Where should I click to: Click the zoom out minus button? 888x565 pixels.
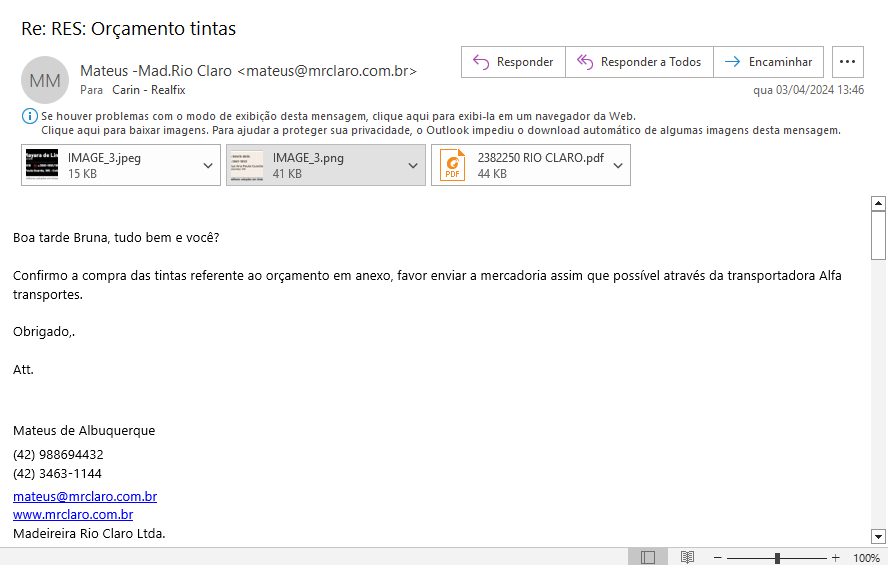coord(718,557)
